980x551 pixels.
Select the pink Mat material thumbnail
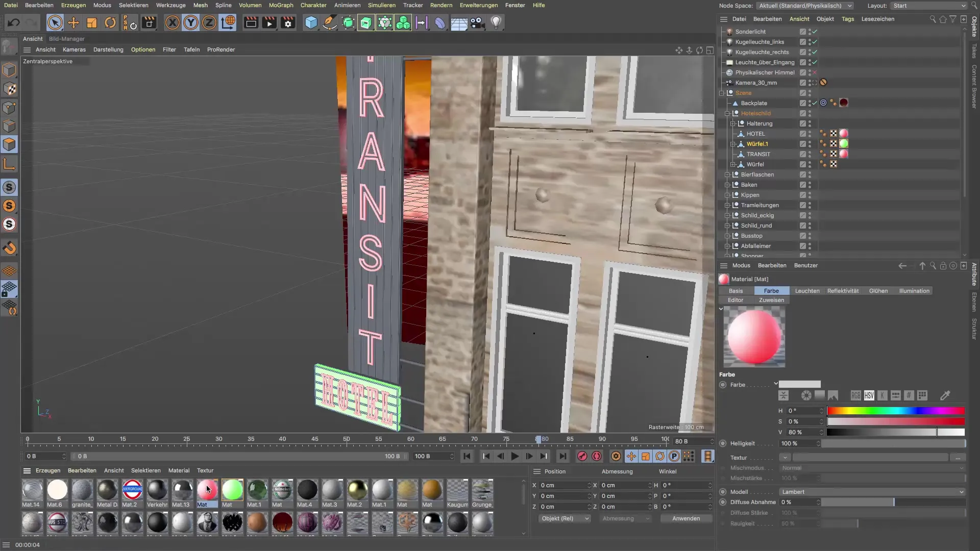click(x=207, y=490)
